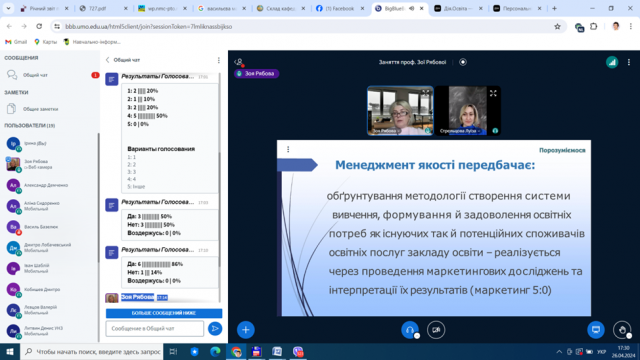
Task: Switch to the Дія.Освіта browser tab
Action: click(x=458, y=8)
